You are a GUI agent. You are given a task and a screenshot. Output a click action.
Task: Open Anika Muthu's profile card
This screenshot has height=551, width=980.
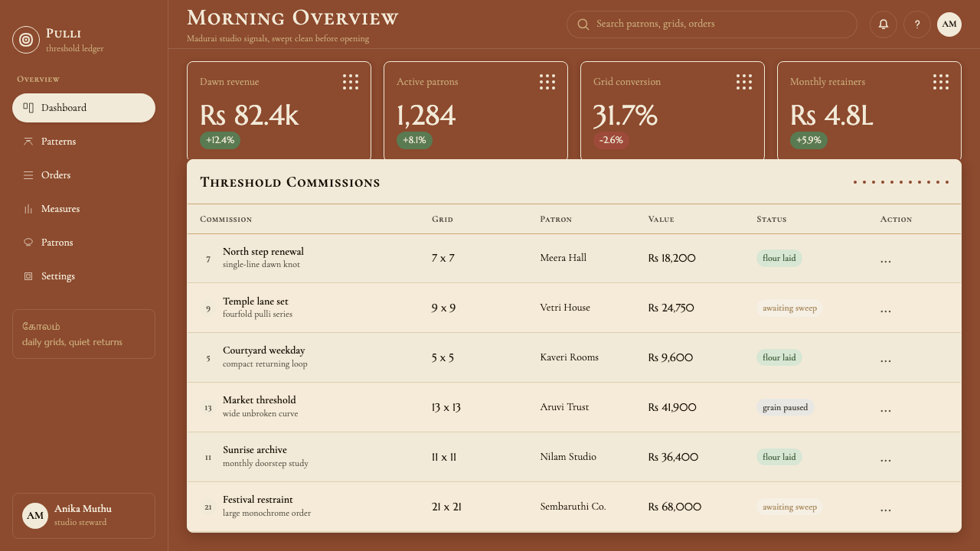tap(83, 516)
